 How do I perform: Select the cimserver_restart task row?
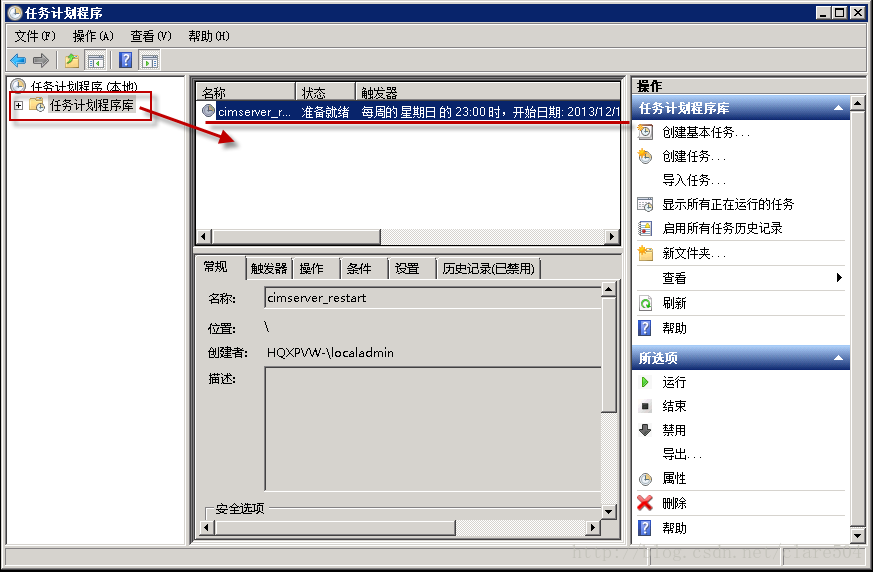[409, 111]
